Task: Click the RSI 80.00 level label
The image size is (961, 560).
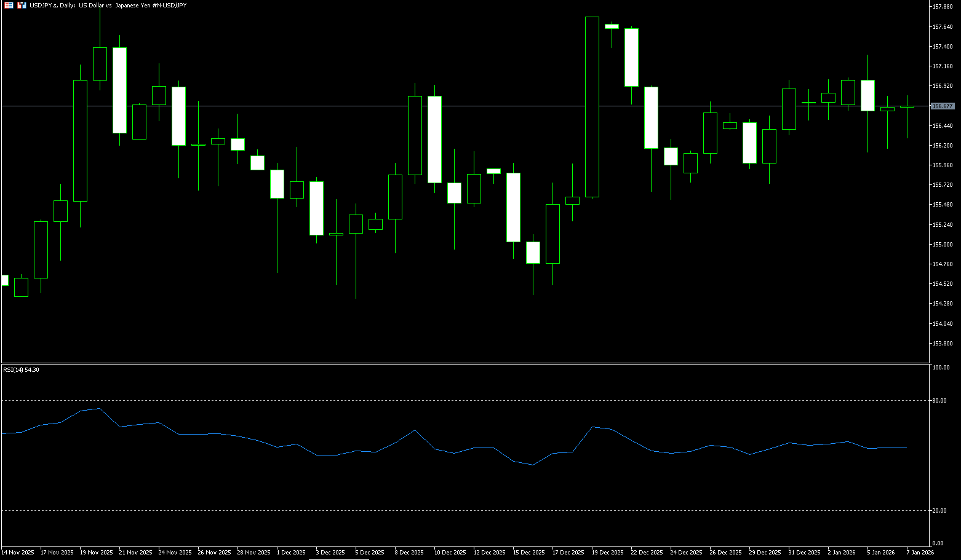Action: [x=939, y=401]
